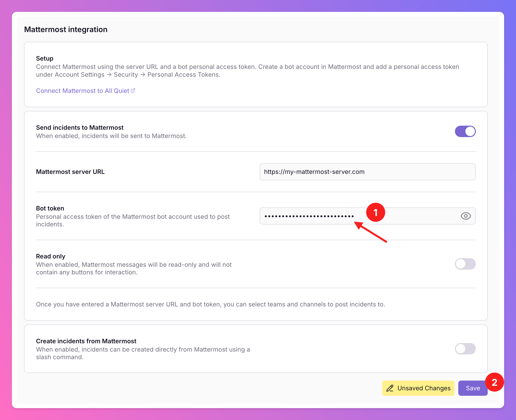Click the Create incidents from Mattermost label
Image resolution: width=516 pixels, height=420 pixels.
coord(86,341)
